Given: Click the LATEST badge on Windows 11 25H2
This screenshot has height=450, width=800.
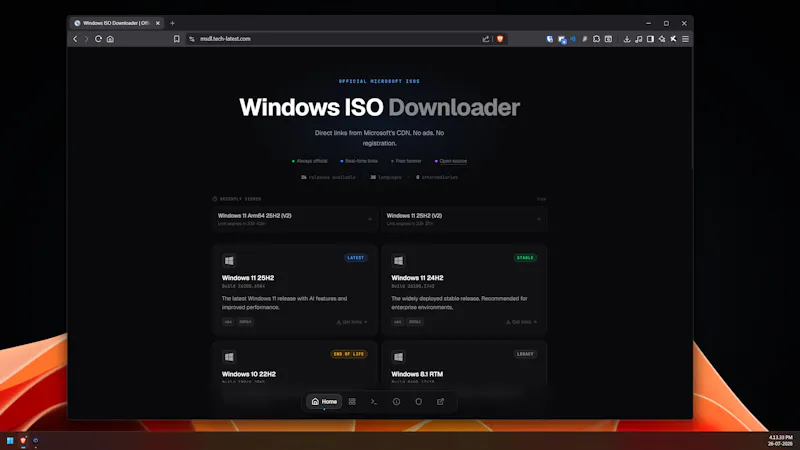Looking at the screenshot, I should pos(356,258).
